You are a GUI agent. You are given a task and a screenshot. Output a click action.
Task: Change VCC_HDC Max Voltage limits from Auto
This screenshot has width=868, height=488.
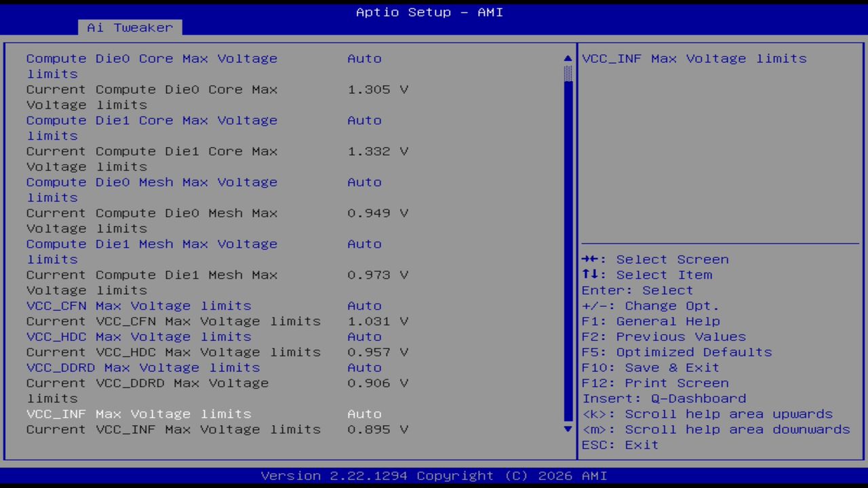[138, 336]
